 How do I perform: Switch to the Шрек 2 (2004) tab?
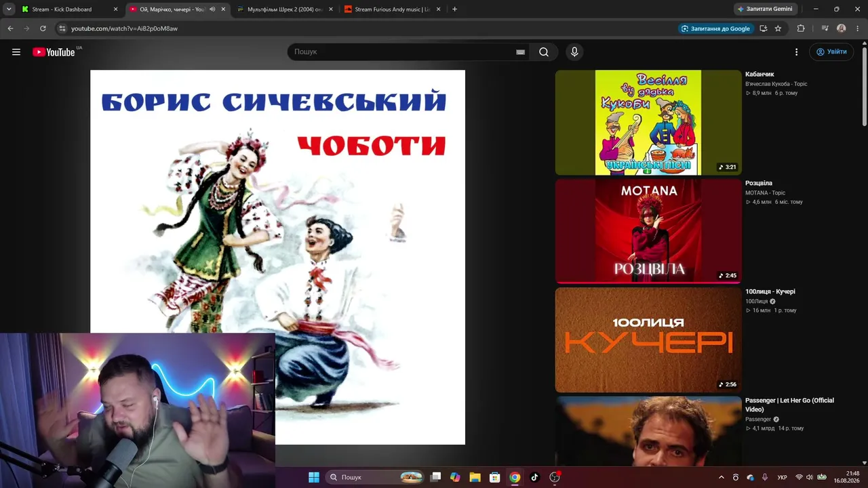pos(284,9)
